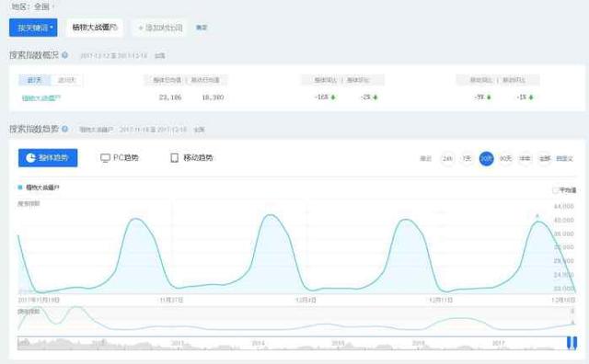Image resolution: width=589 pixels, height=364 pixels.
Task: Select the 近30天 overview tab
Action: click(x=66, y=80)
